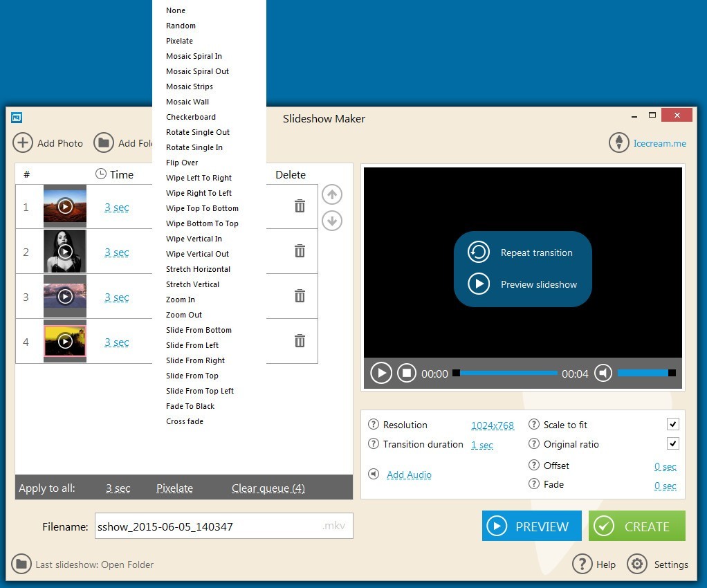The image size is (707, 588).
Task: Mute preview audio with speaker icon
Action: point(603,373)
